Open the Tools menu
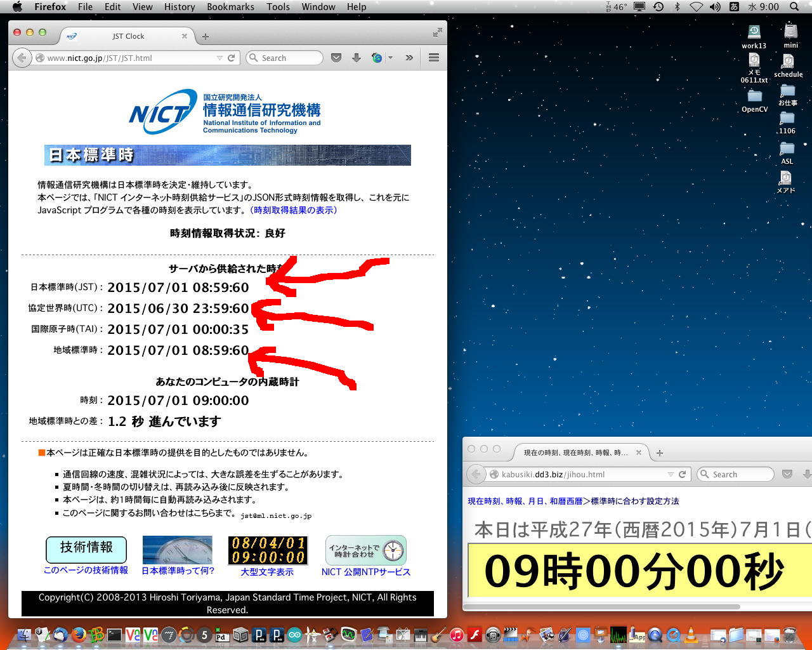This screenshot has width=812, height=650. [278, 7]
